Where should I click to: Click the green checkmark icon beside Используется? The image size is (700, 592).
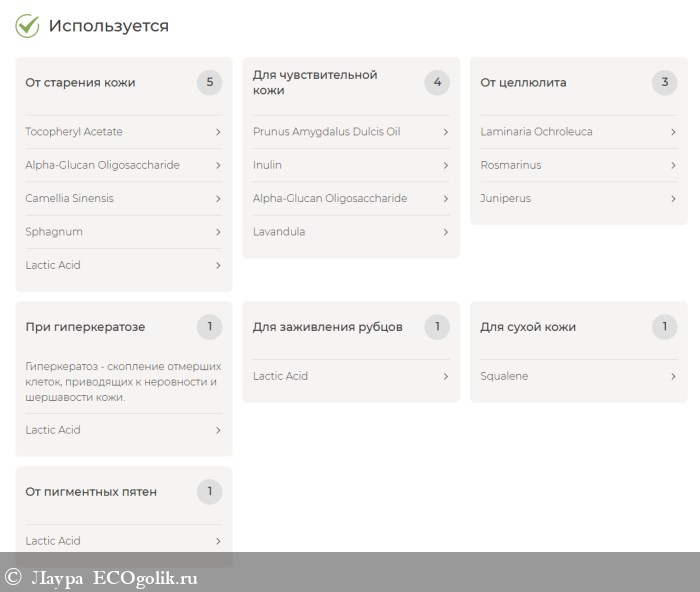point(27,26)
